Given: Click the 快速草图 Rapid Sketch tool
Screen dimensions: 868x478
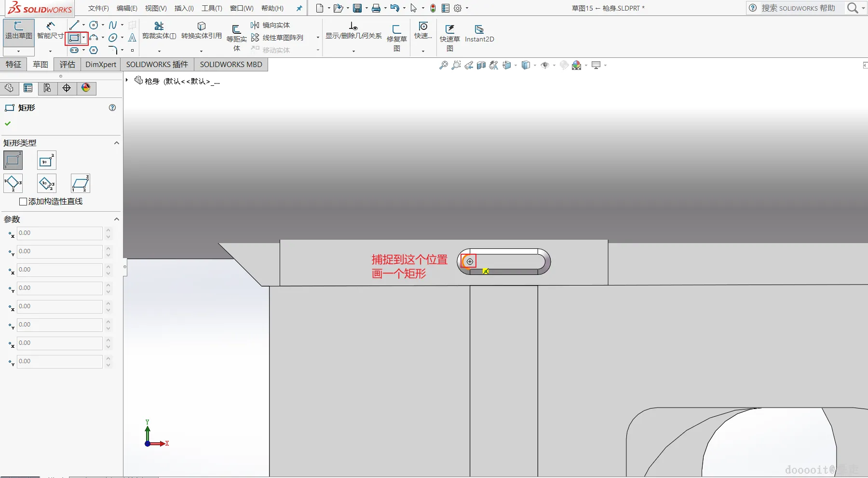Looking at the screenshot, I should pyautogui.click(x=449, y=38).
